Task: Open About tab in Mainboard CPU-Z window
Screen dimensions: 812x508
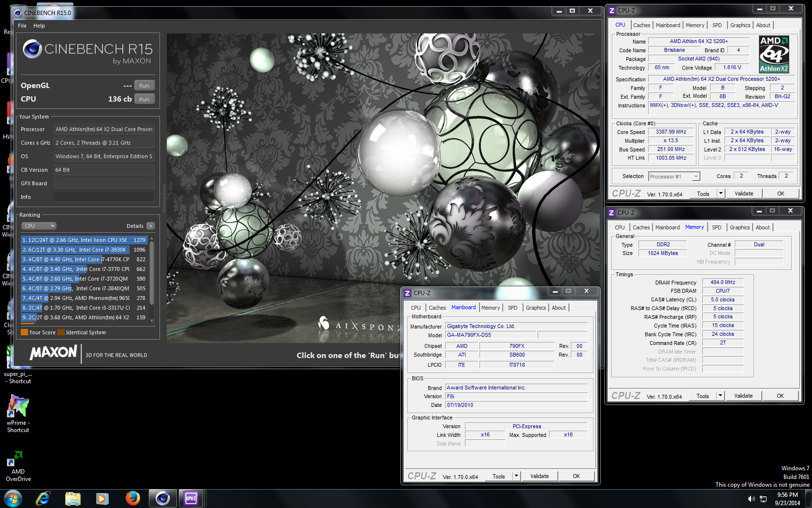Action: pos(559,308)
